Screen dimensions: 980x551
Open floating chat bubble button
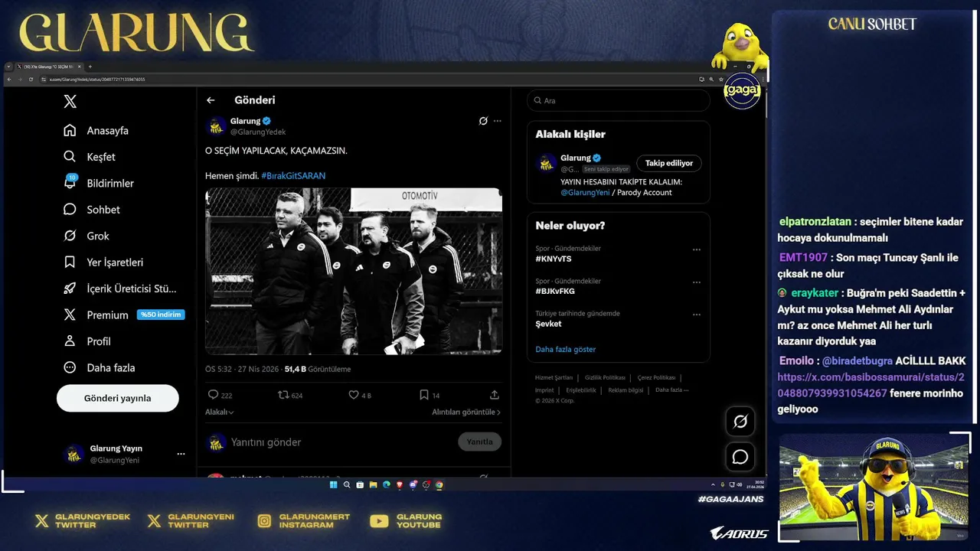(740, 457)
